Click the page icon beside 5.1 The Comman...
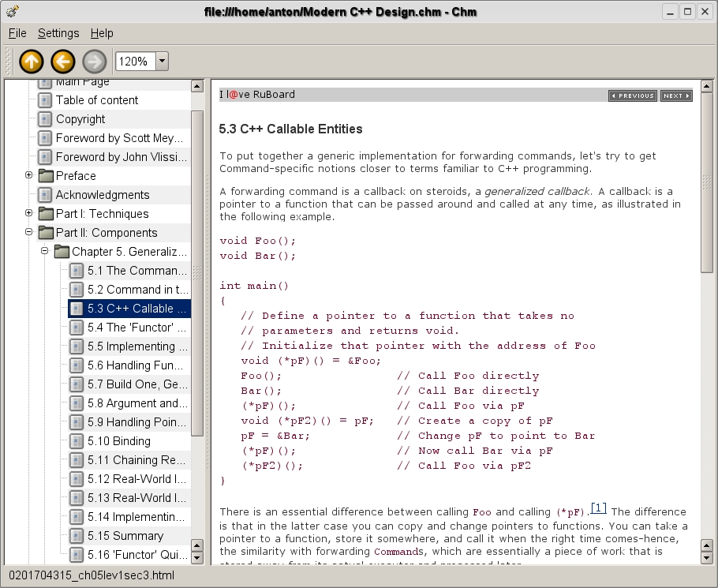The width and height of the screenshot is (718, 588). [x=77, y=271]
